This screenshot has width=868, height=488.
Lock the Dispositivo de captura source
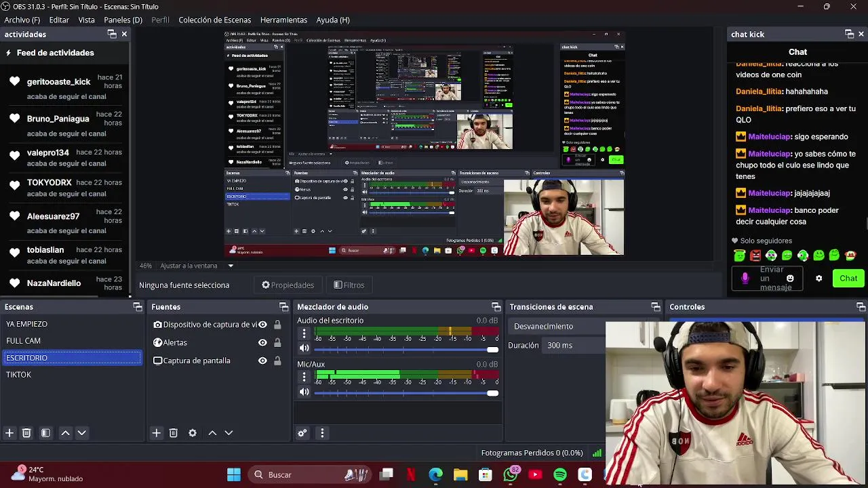tap(277, 325)
